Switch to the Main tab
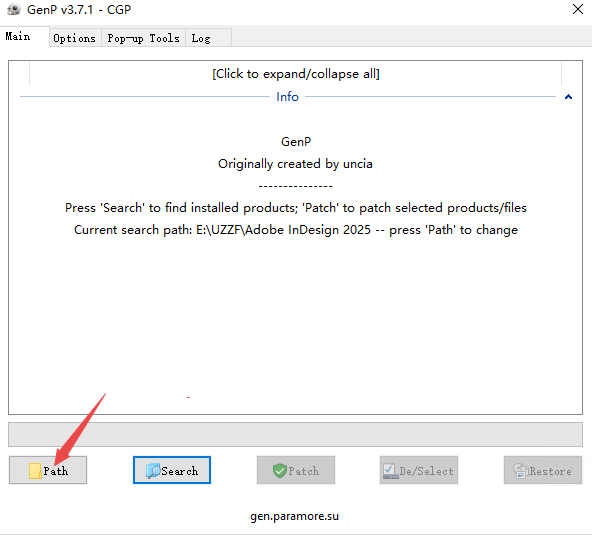This screenshot has height=535, width=592. 24,37
